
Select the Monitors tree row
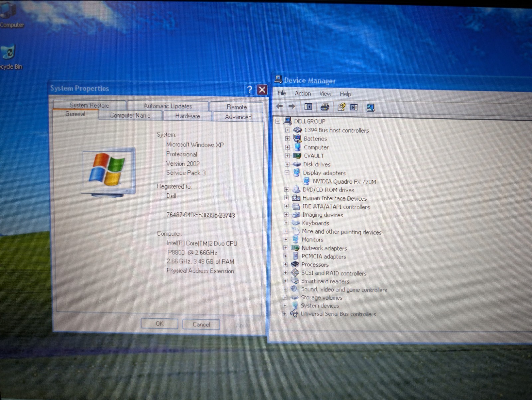(x=312, y=240)
